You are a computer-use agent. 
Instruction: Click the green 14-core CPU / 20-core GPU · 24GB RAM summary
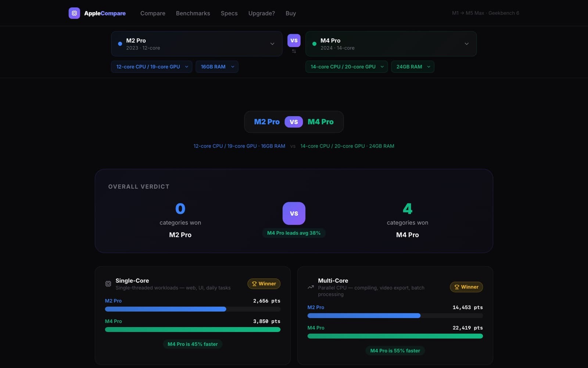coord(347,146)
